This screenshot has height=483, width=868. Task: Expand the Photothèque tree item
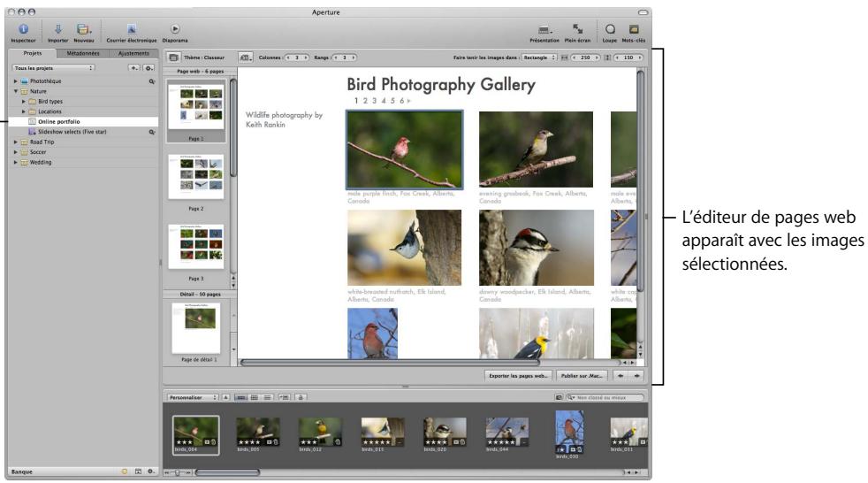(x=16, y=81)
